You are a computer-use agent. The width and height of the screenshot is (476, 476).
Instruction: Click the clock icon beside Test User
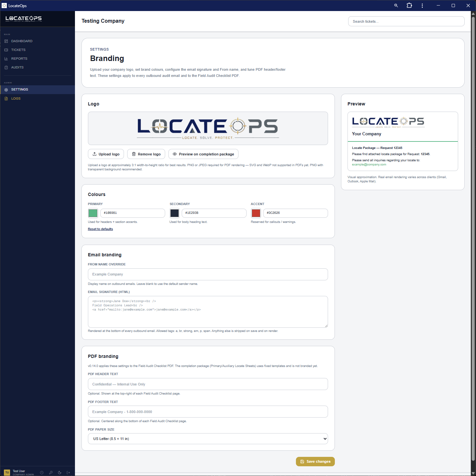click(x=42, y=473)
